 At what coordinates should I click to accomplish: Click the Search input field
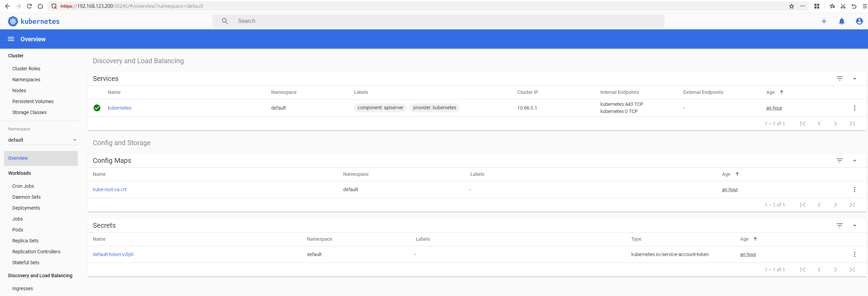click(x=444, y=21)
